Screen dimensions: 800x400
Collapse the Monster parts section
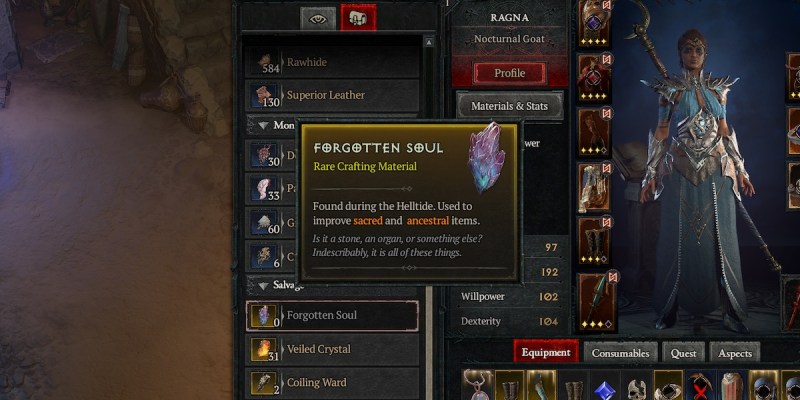point(264,125)
